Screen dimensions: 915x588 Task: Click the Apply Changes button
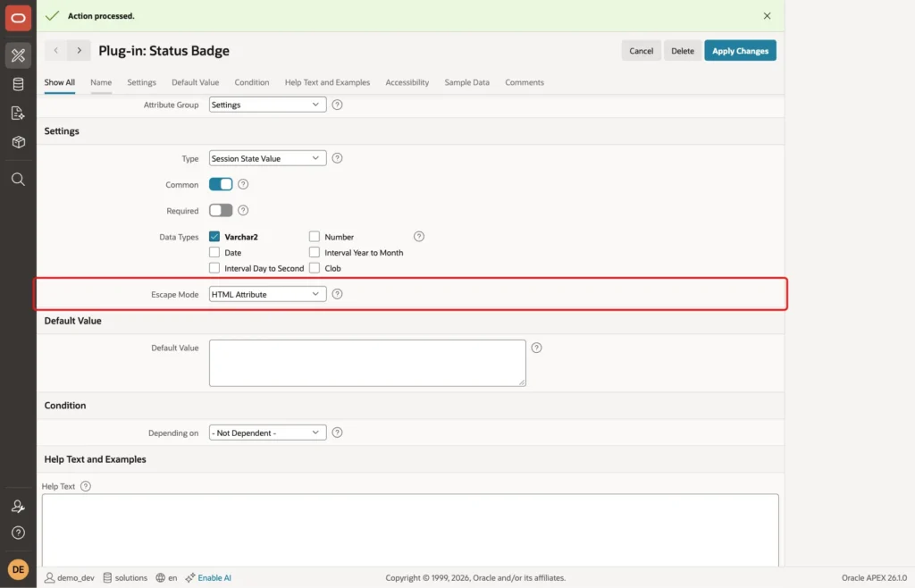(x=740, y=51)
